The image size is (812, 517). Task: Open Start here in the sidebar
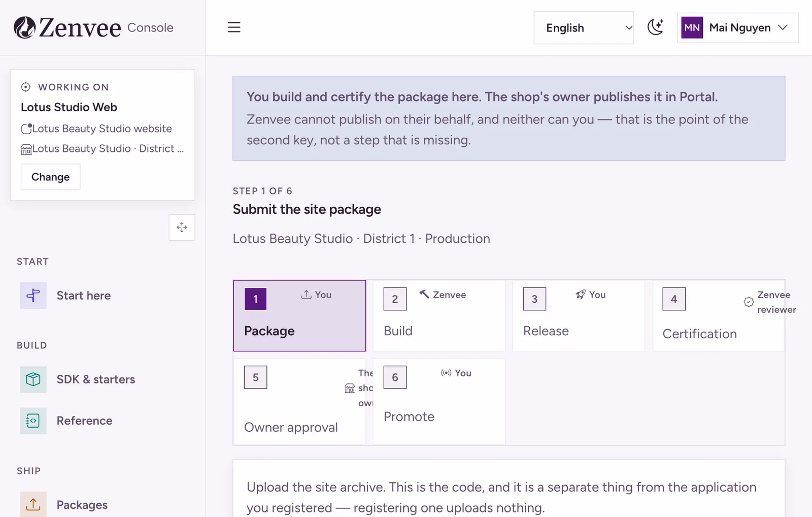pos(102,296)
